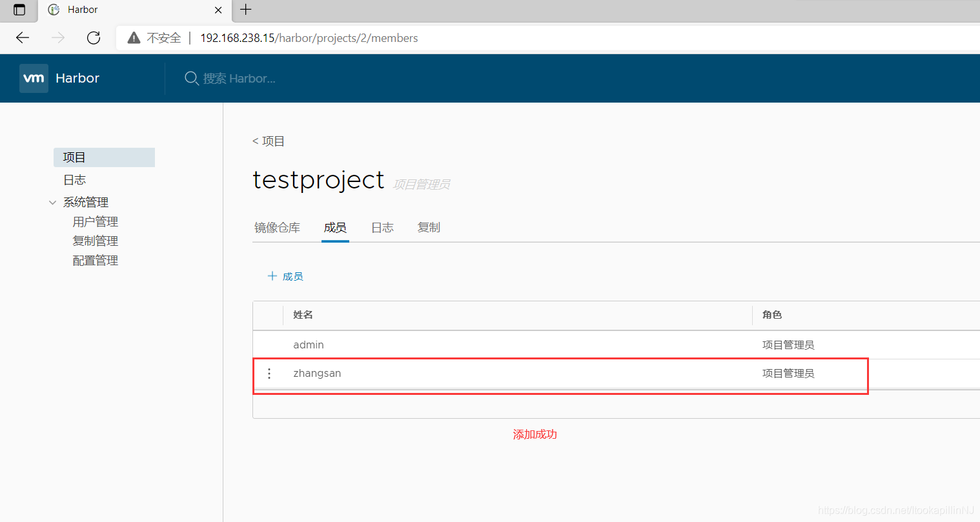This screenshot has height=522, width=980.
Task: Click admin's 项目管理员 role cell
Action: pos(788,345)
